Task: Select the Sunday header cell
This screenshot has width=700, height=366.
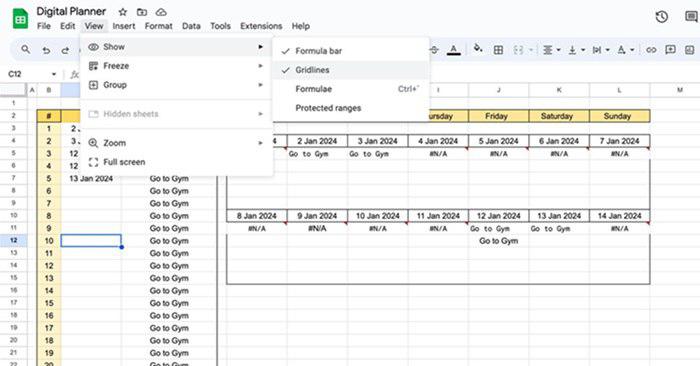Action: pyautogui.click(x=620, y=116)
